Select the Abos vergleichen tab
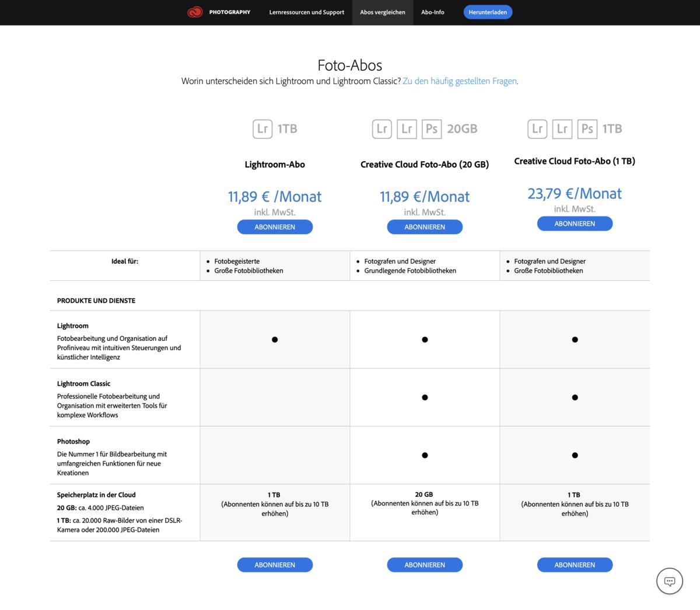 (383, 12)
